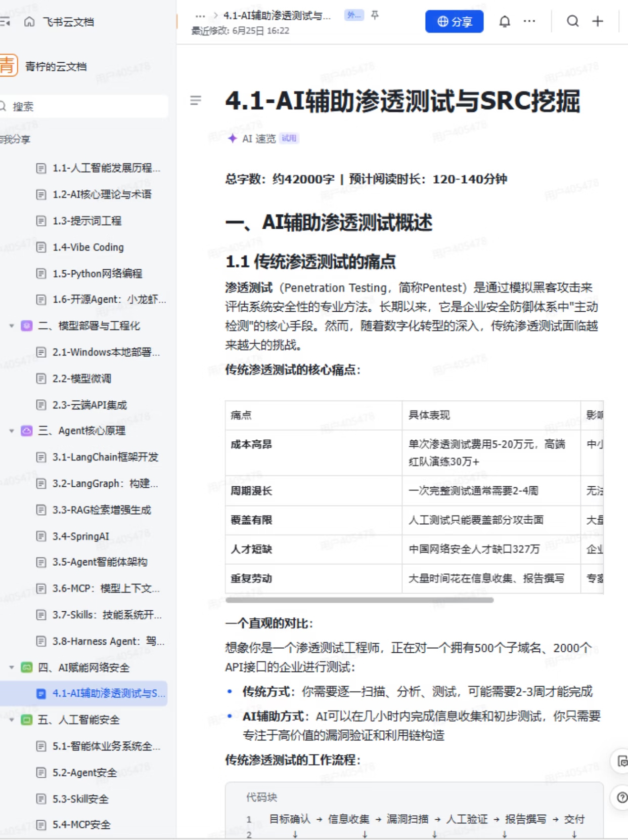Click purple icon of 二、模型部署与工程化
Screen dimensions: 628x840
[27, 326]
